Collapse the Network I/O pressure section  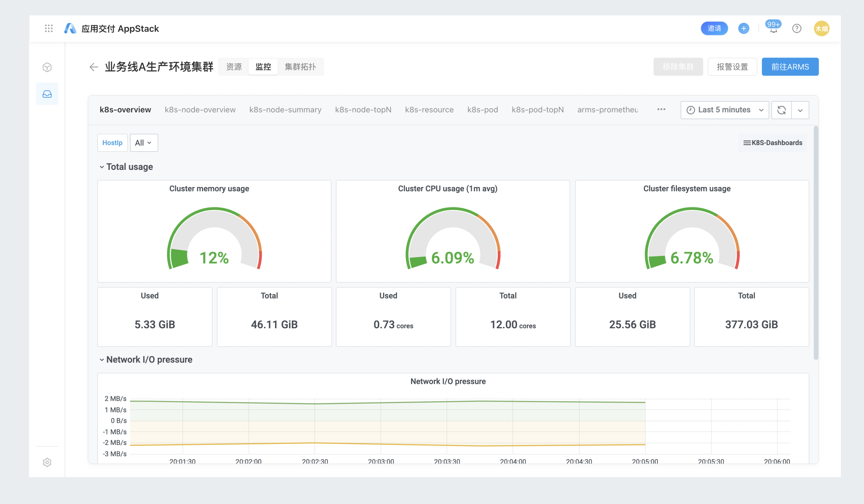point(146,359)
